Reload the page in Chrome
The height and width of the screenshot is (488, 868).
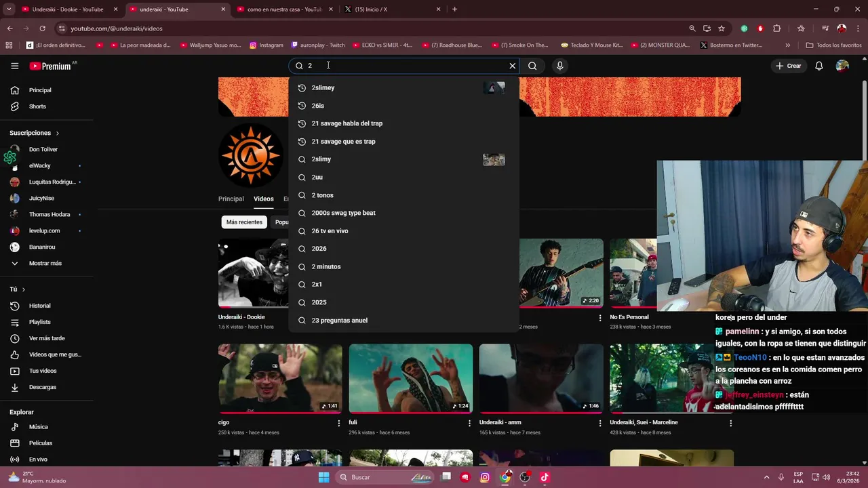[42, 28]
